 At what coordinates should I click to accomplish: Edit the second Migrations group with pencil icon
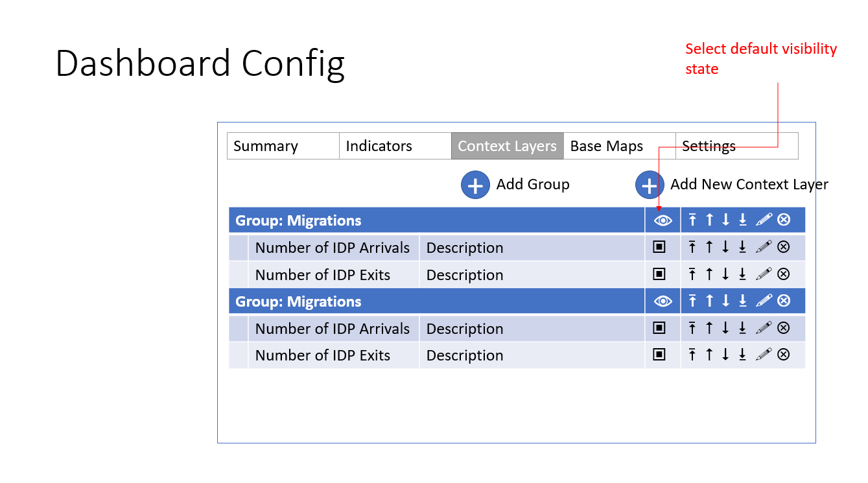click(764, 301)
